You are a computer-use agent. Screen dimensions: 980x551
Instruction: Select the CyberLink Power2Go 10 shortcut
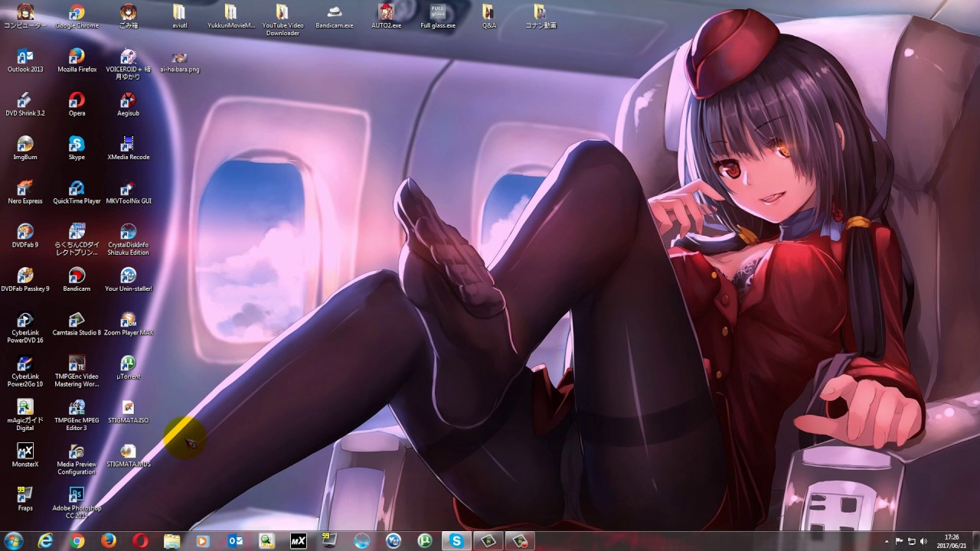point(25,371)
